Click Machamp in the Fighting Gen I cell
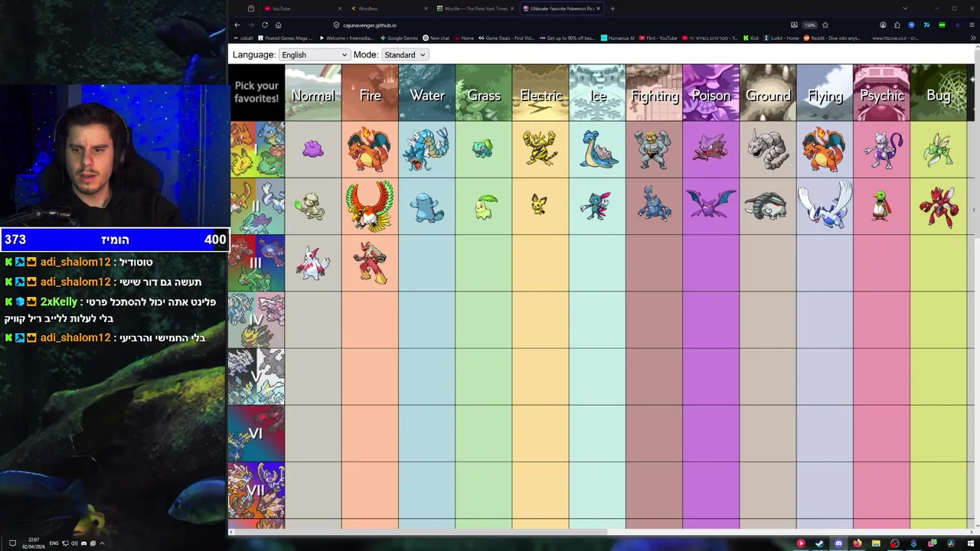The width and height of the screenshot is (980, 551). pyautogui.click(x=654, y=149)
